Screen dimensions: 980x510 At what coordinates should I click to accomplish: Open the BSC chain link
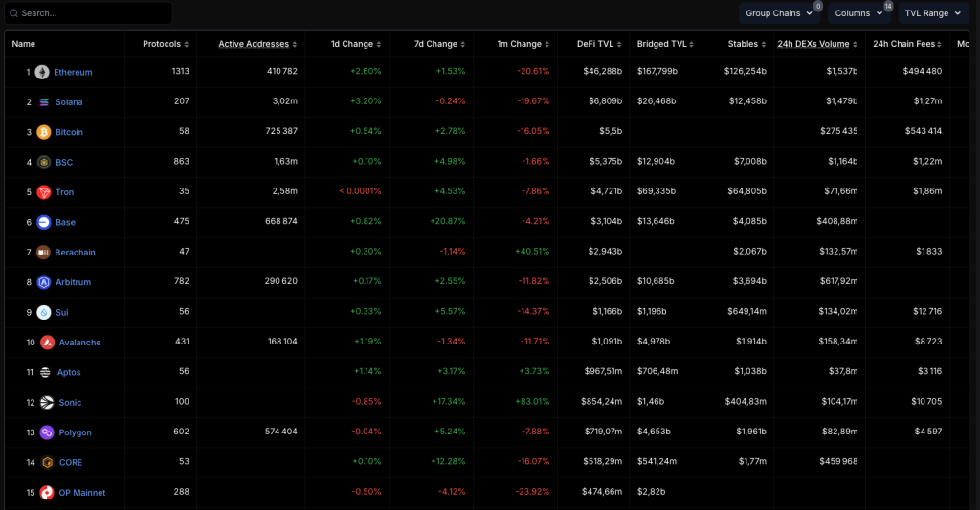point(64,162)
